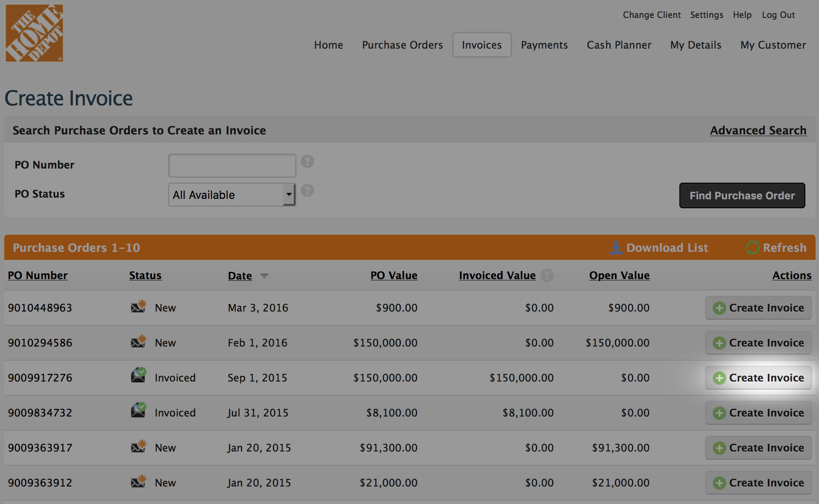Toggle the Date column sort arrow

click(264, 276)
